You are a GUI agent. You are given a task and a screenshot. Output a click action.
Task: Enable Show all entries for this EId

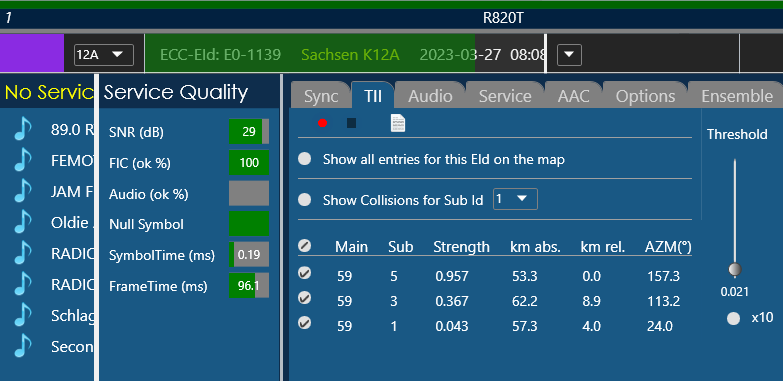coord(304,159)
